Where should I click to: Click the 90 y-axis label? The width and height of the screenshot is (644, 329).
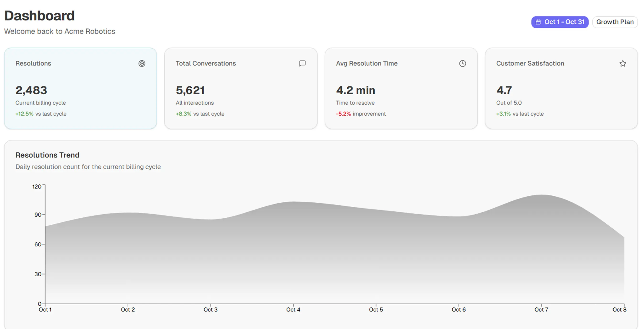(38, 215)
